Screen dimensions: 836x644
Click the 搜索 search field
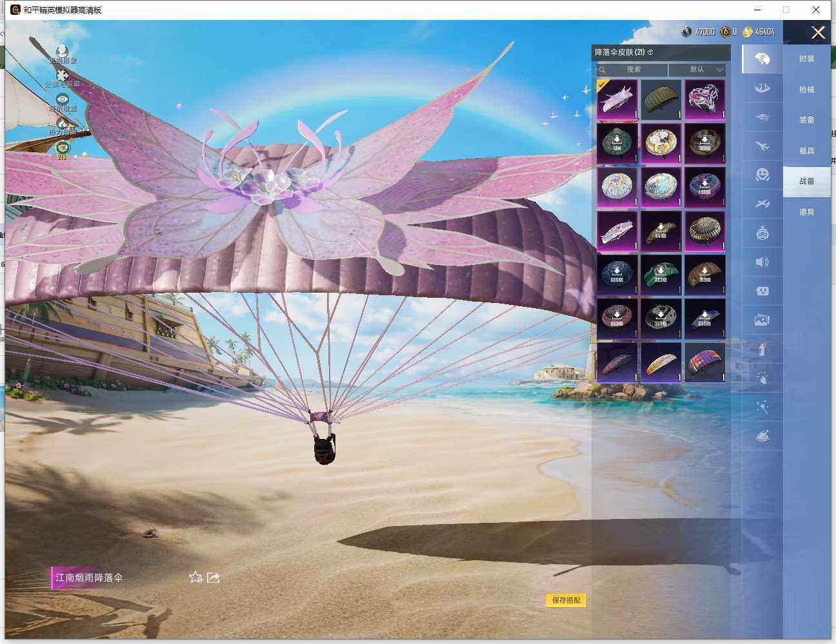[632, 70]
